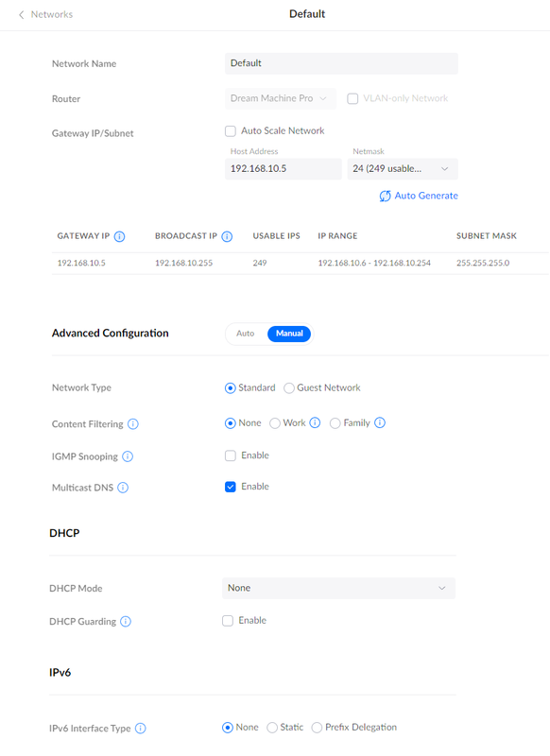Enable IGMP Snooping checkbox
Viewport: 550px width, 756px height.
[231, 455]
